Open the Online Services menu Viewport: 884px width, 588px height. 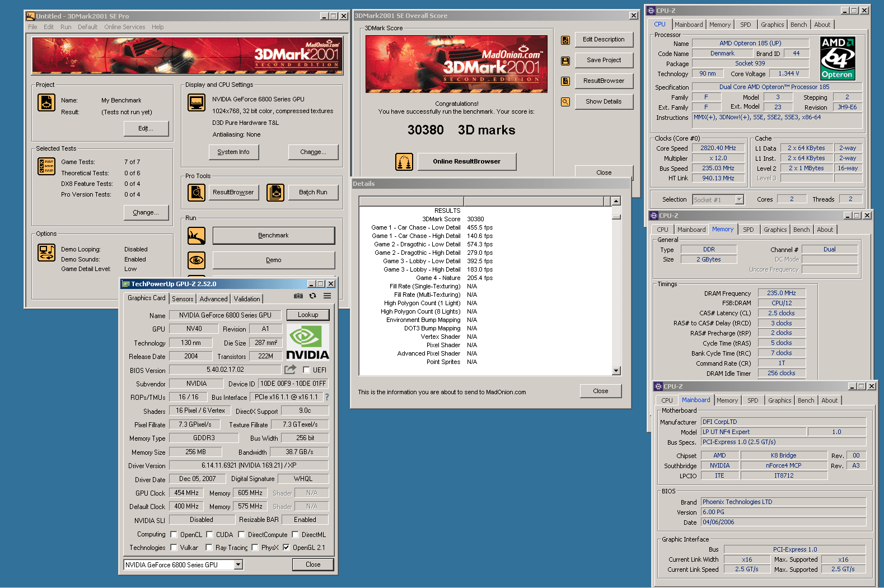tap(124, 27)
